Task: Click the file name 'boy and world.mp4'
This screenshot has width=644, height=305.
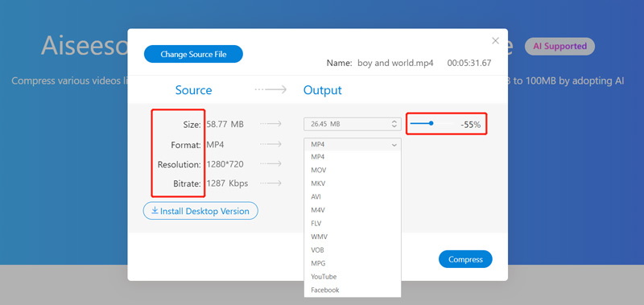Action: [395, 64]
